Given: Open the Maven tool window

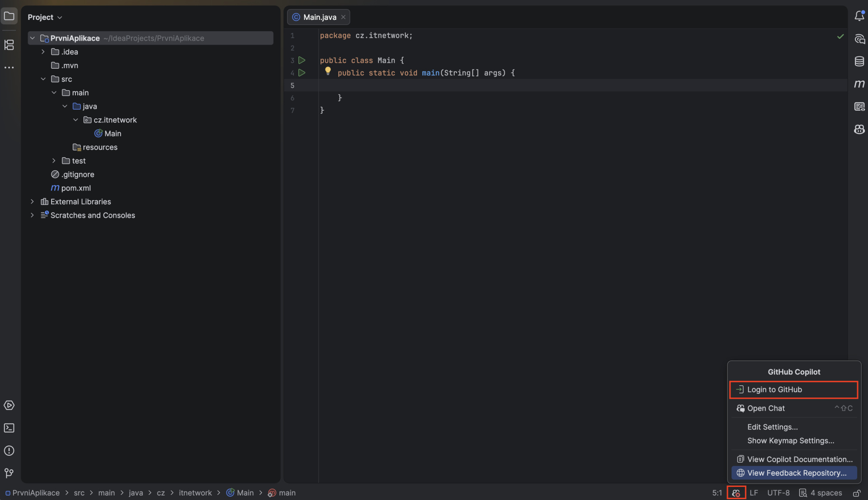Looking at the screenshot, I should click(860, 84).
